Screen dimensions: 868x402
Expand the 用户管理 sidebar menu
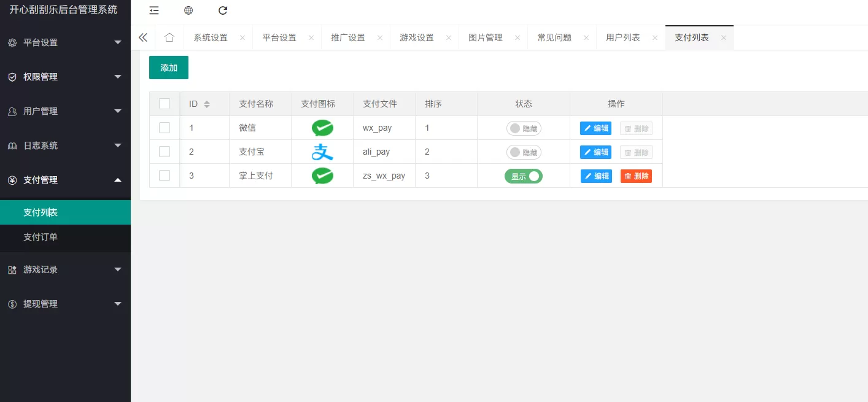coord(65,111)
